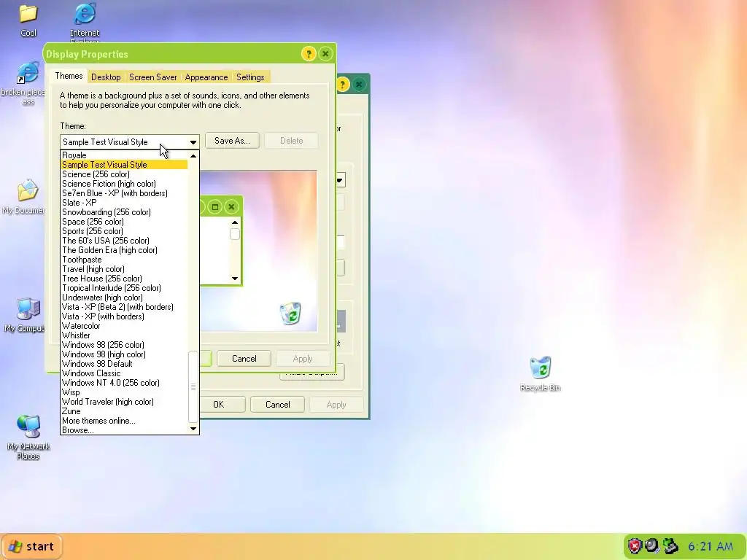Image resolution: width=747 pixels, height=560 pixels.
Task: Select The 60's USA theme
Action: tap(124, 241)
